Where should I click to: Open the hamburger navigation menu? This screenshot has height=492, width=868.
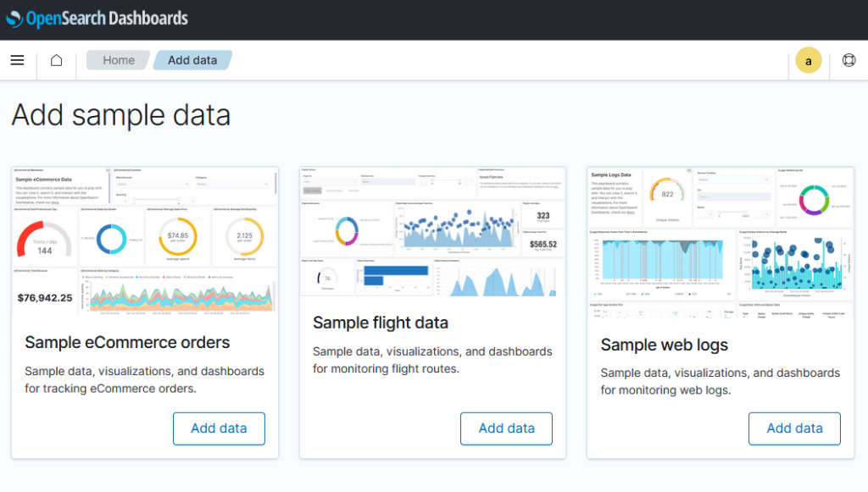point(17,59)
